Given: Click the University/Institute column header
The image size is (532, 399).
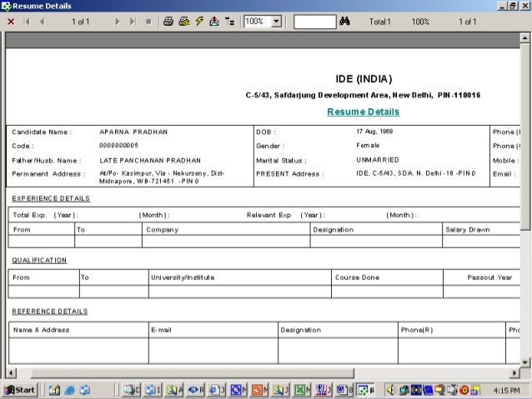Looking at the screenshot, I should (x=183, y=277).
